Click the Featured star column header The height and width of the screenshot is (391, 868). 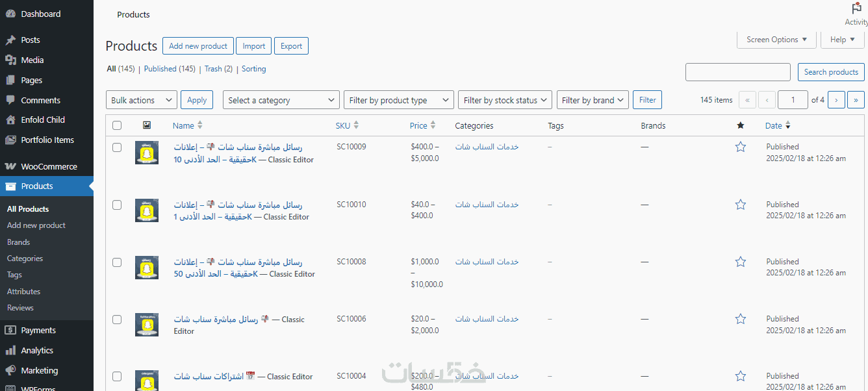point(740,125)
